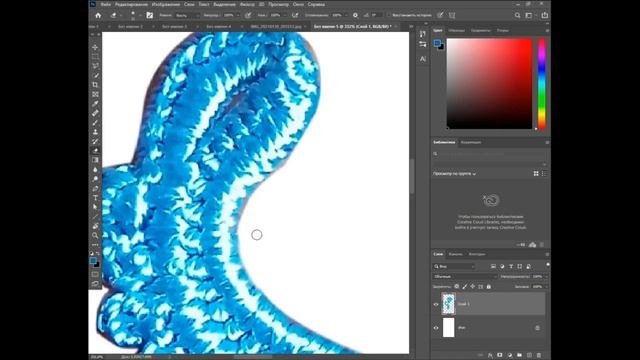This screenshot has width=640, height=360.
Task: Open Layers panel options menu
Action: tap(547, 254)
